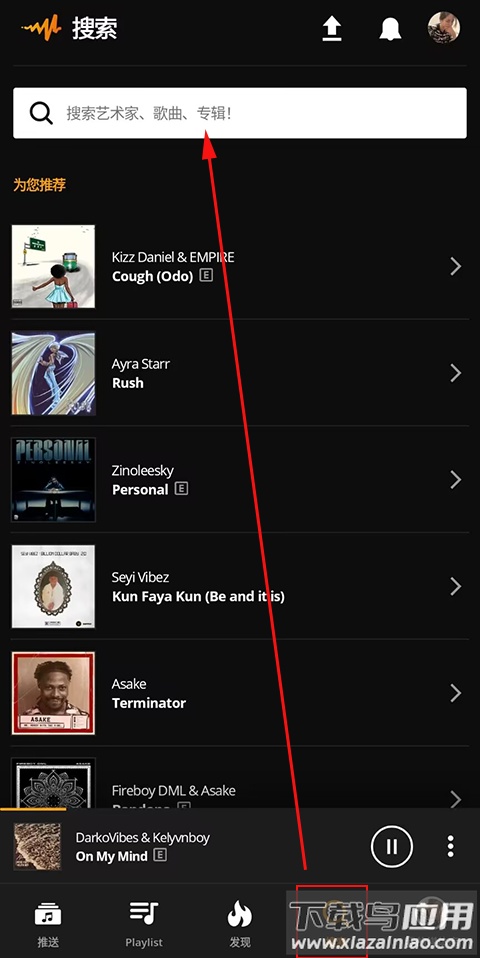Viewport: 480px width, 958px height.
Task: Tap the Personal album cover thumbnail
Action: pyautogui.click(x=53, y=480)
